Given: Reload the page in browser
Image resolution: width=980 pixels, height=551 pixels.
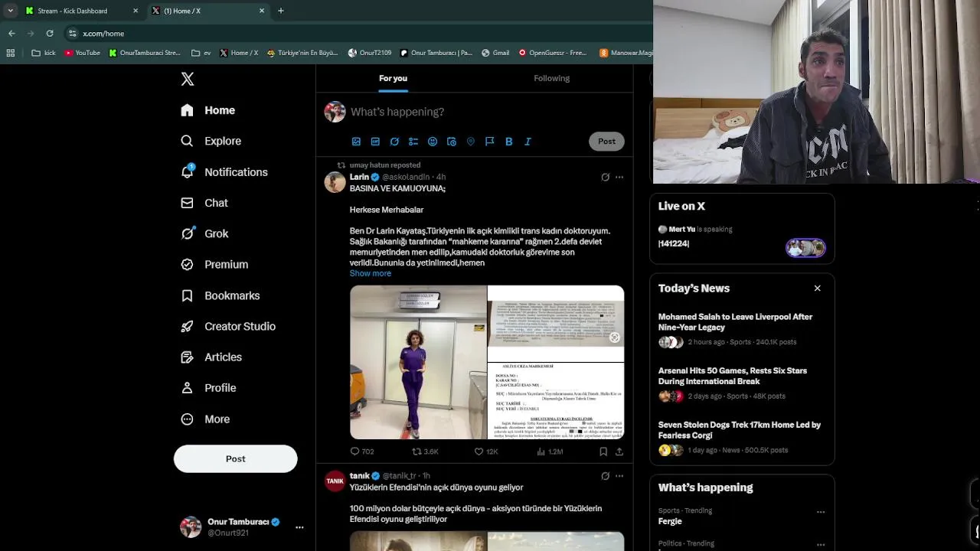Looking at the screenshot, I should click(50, 34).
